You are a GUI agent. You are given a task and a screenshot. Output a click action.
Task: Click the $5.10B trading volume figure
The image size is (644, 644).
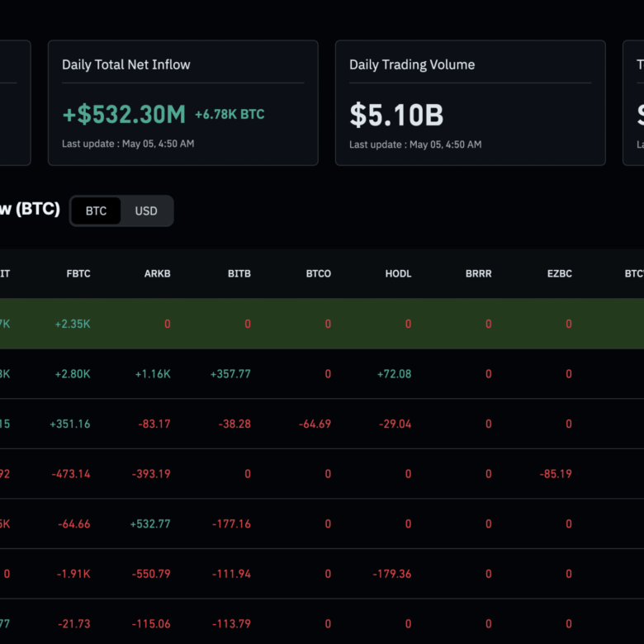tap(396, 115)
